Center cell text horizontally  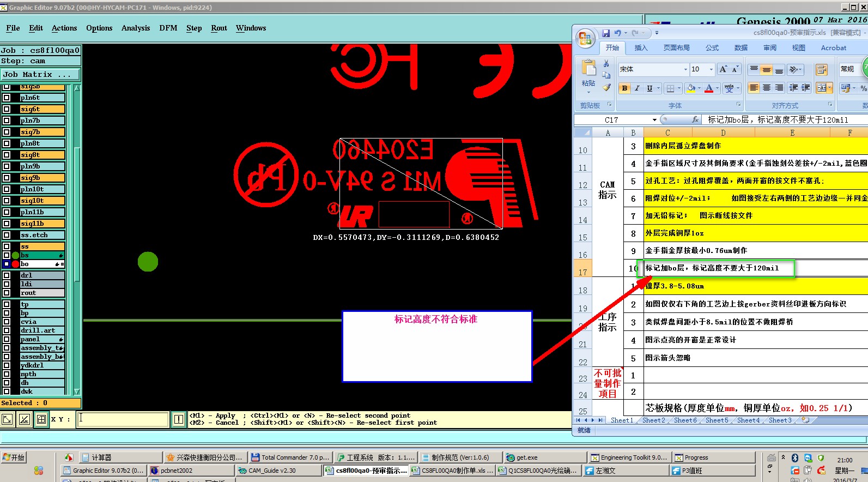(767, 88)
